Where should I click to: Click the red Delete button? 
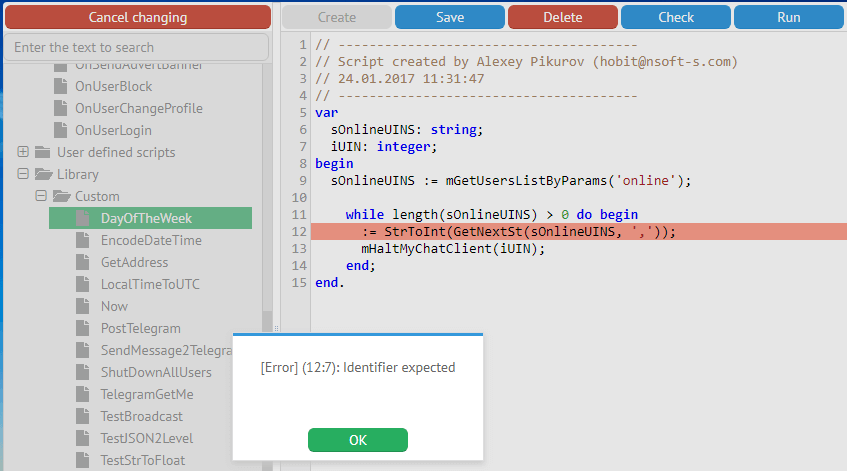[562, 17]
